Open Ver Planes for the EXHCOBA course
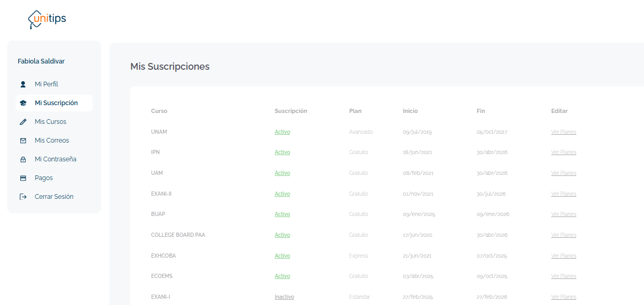644x305 pixels. [563, 256]
